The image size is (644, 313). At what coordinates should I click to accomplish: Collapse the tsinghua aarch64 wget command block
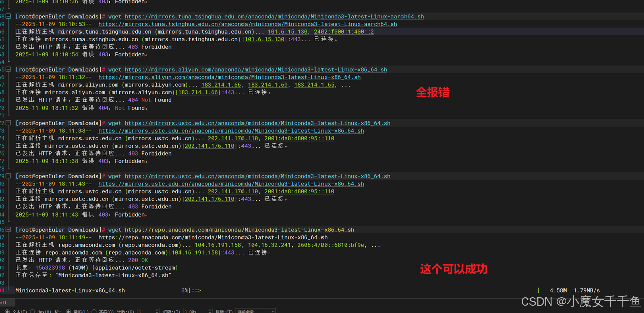click(x=8, y=17)
